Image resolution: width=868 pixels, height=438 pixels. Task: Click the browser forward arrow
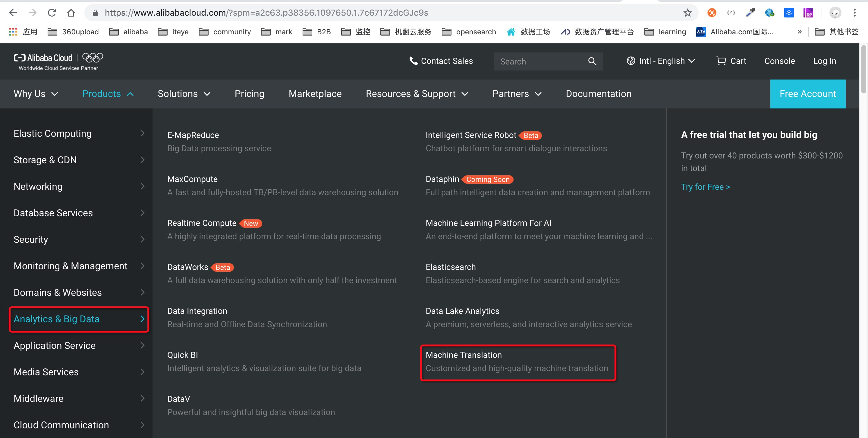tap(32, 13)
